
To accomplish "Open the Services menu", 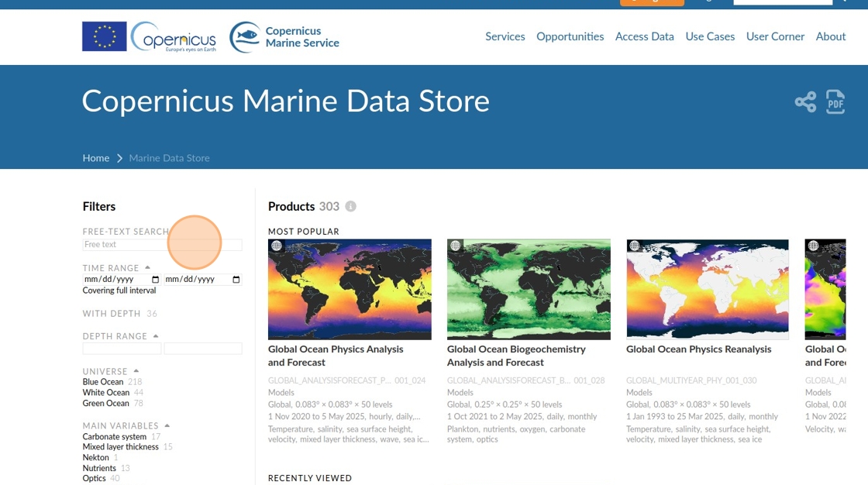I will [x=505, y=36].
